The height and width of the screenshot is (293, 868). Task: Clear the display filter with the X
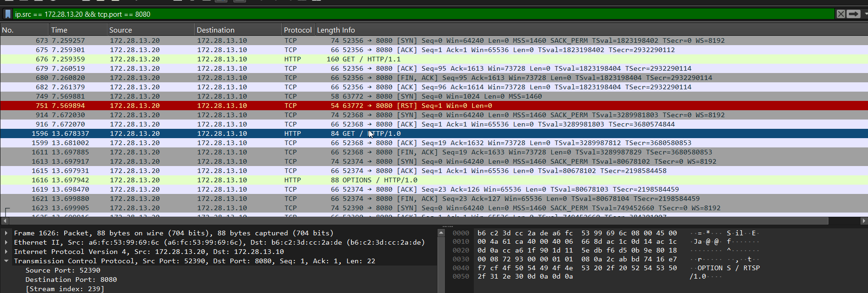tap(841, 14)
